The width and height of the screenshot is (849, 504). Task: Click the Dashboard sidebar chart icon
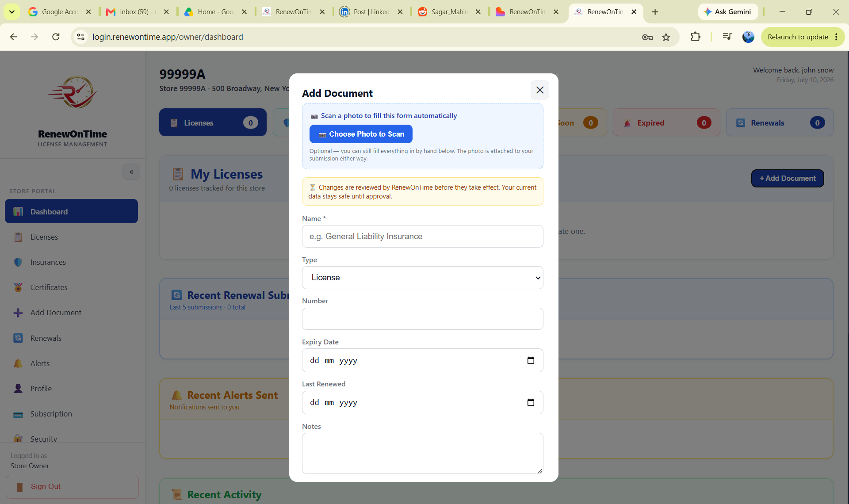click(18, 212)
